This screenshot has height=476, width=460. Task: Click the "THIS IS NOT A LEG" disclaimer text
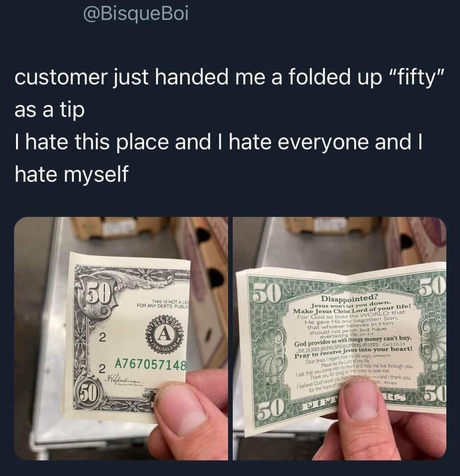tap(170, 301)
